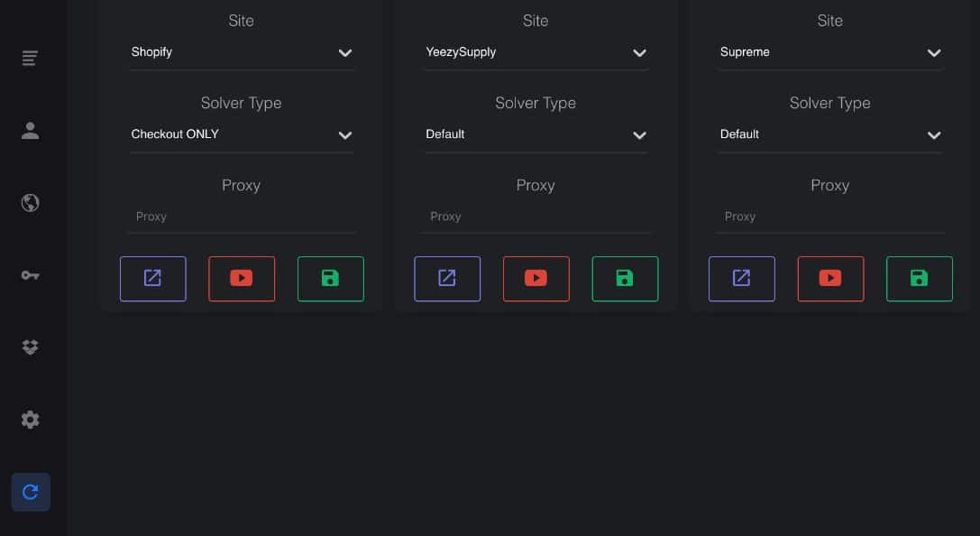
Task: Expand the YeezySupply site dropdown
Action: (x=536, y=52)
